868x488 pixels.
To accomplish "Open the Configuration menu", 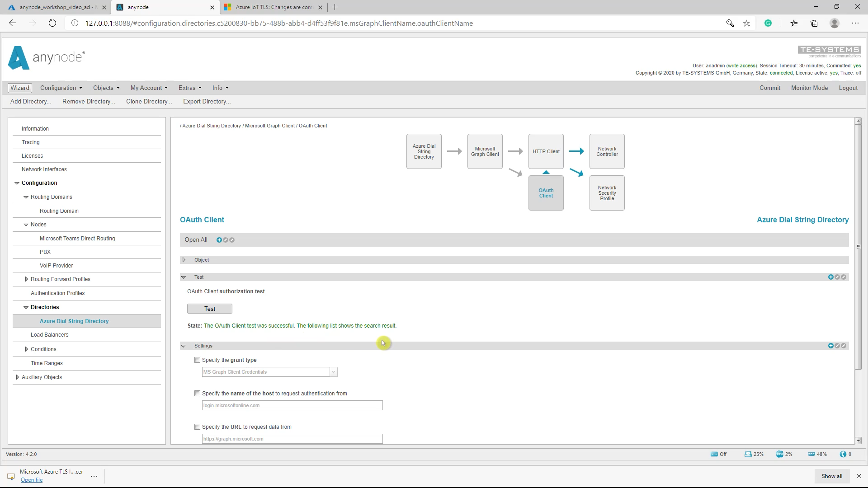I will 61,88.
